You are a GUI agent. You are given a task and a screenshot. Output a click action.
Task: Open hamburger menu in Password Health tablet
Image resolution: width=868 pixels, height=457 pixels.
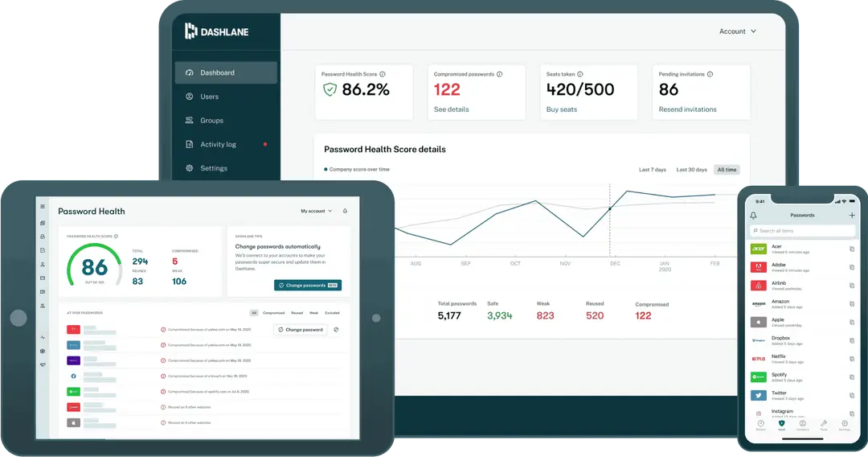(43, 207)
